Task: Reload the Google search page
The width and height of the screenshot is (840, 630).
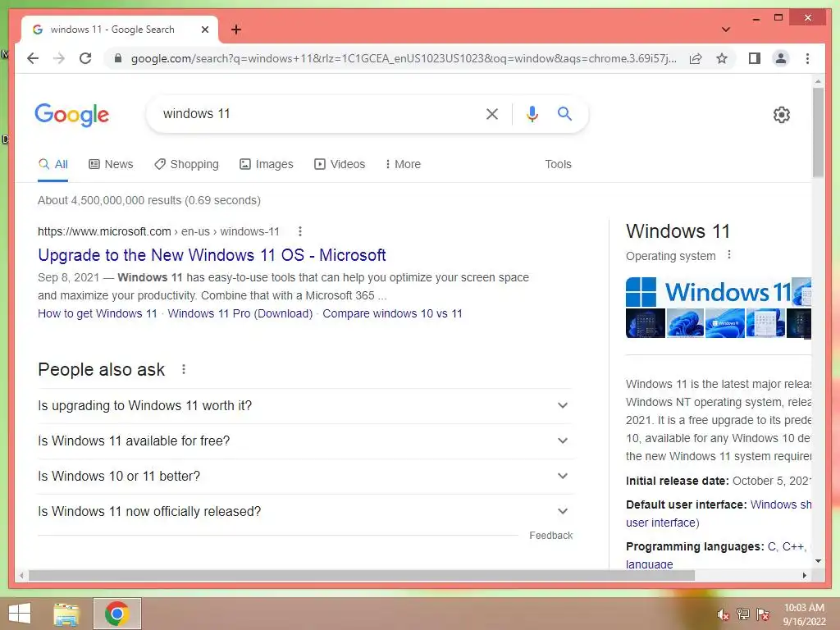Action: click(85, 58)
